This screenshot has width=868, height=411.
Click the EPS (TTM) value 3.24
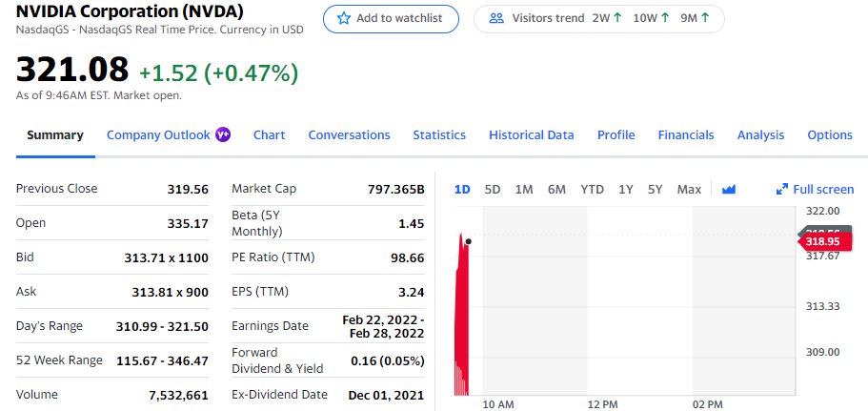(x=412, y=293)
